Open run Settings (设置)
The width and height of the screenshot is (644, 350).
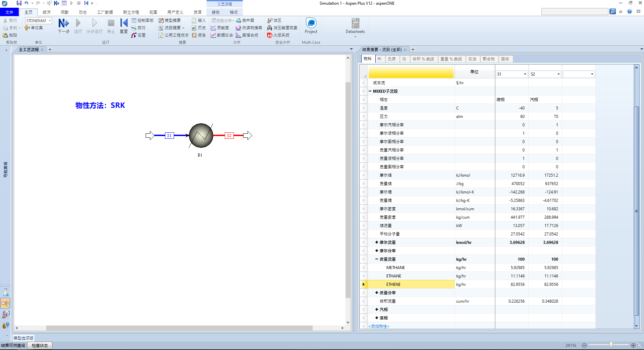pyautogui.click(x=138, y=35)
